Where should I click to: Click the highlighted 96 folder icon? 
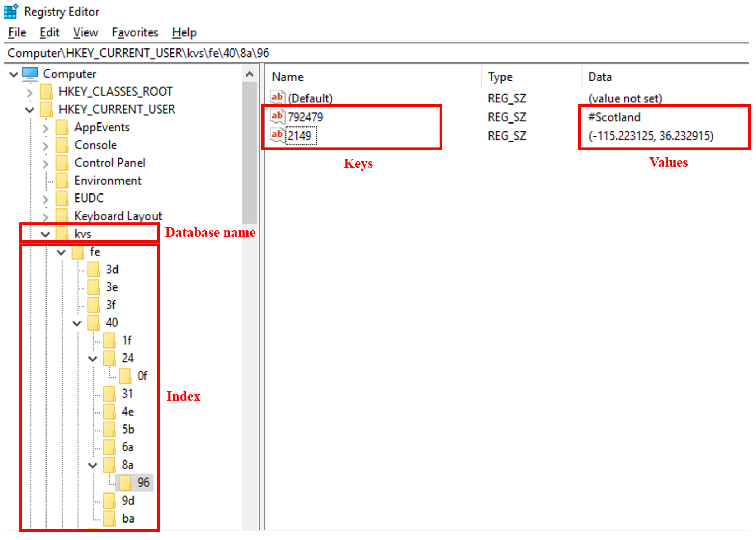coord(125,482)
